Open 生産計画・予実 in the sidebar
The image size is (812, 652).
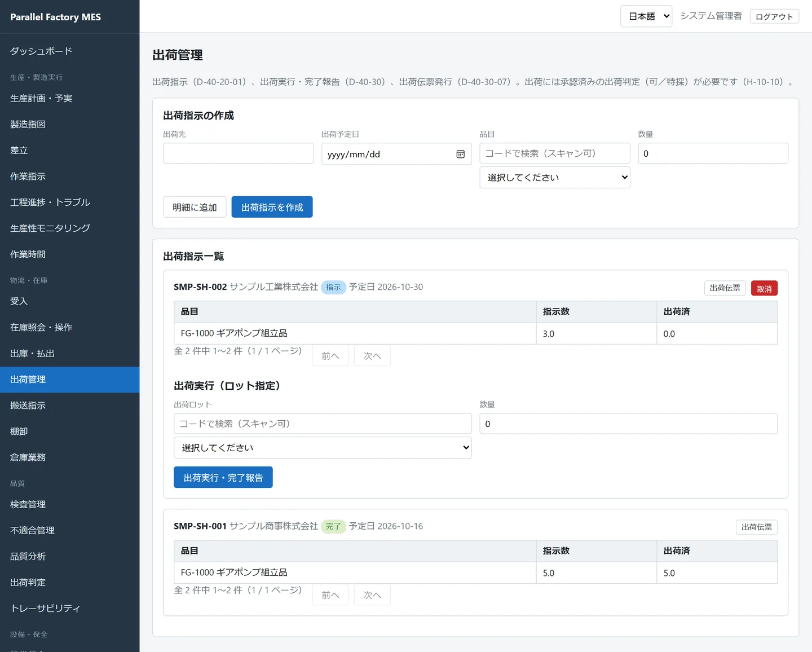coord(70,98)
